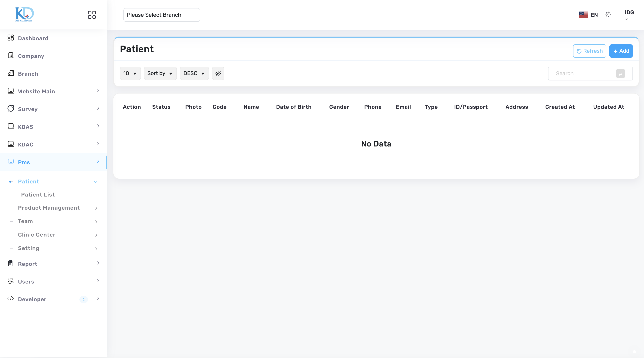Viewport: 644px width, 358px height.
Task: Expand the IDG user menu
Action: pos(629,15)
